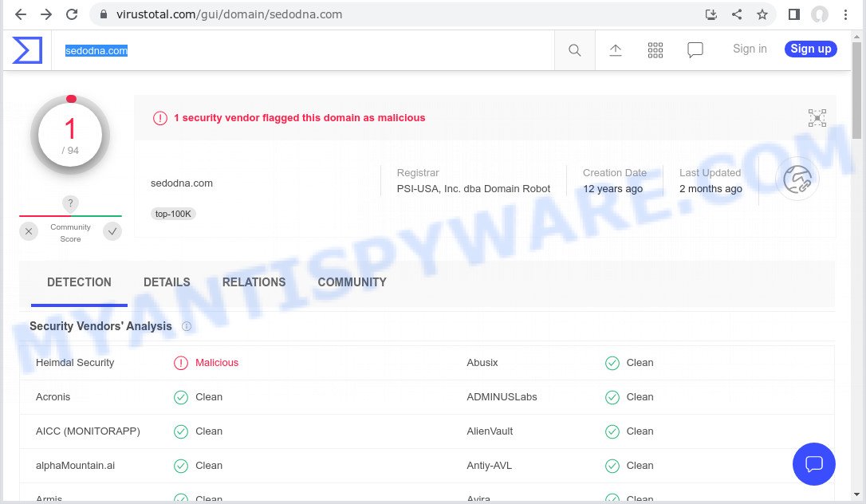866x504 pixels.
Task: Click the ADMINUSLabs vendor name
Action: coord(502,397)
